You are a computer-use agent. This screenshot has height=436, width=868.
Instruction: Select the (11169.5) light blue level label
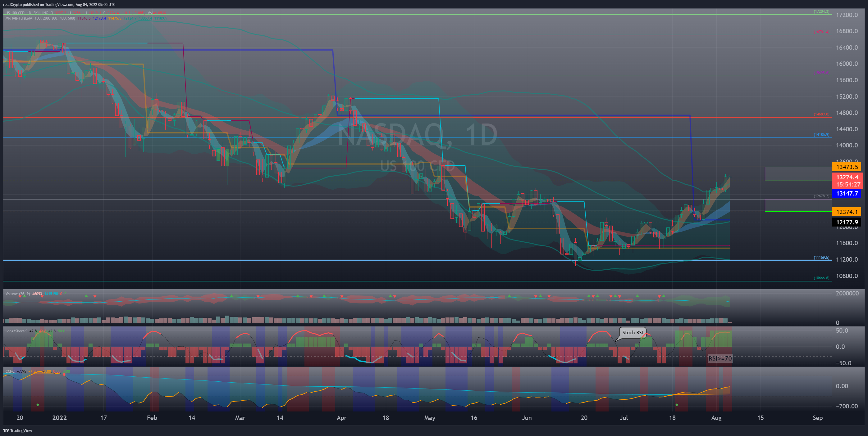[x=821, y=258]
